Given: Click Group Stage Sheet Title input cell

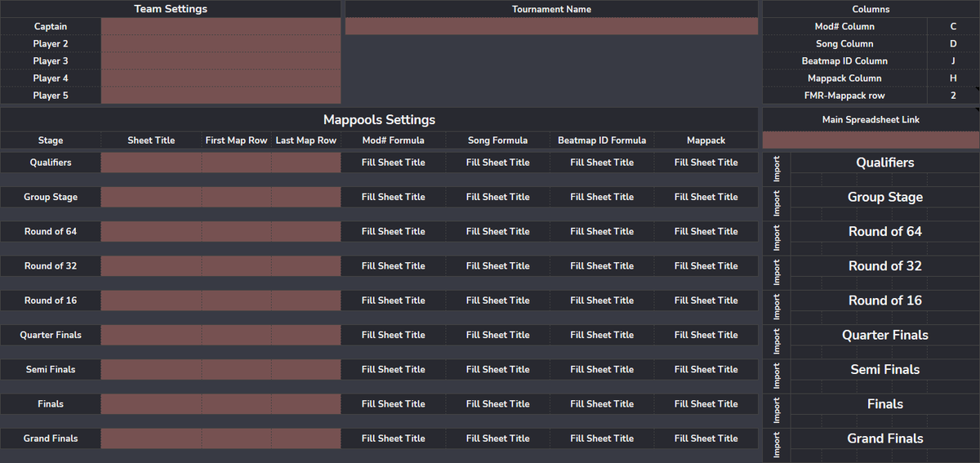Looking at the screenshot, I should [151, 197].
